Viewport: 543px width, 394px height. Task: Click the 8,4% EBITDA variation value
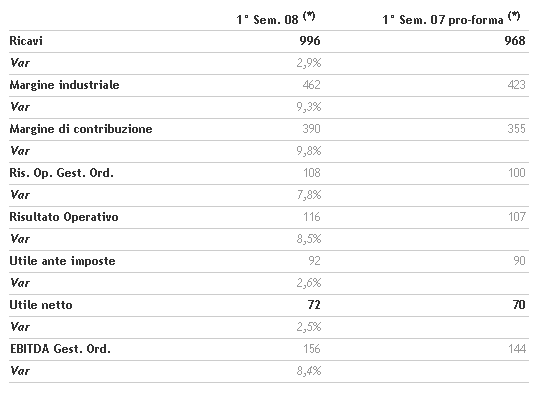click(309, 371)
